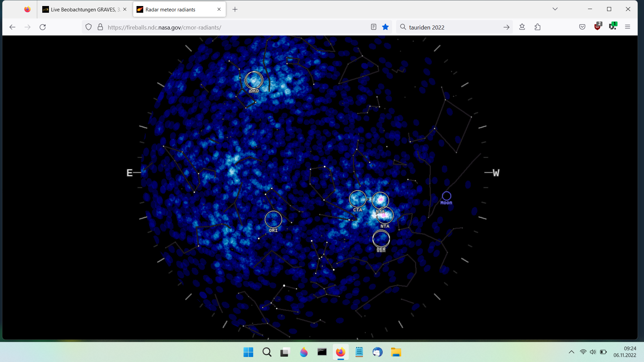This screenshot has height=362, width=644.
Task: Click the battery status tray icon
Action: pyautogui.click(x=603, y=352)
